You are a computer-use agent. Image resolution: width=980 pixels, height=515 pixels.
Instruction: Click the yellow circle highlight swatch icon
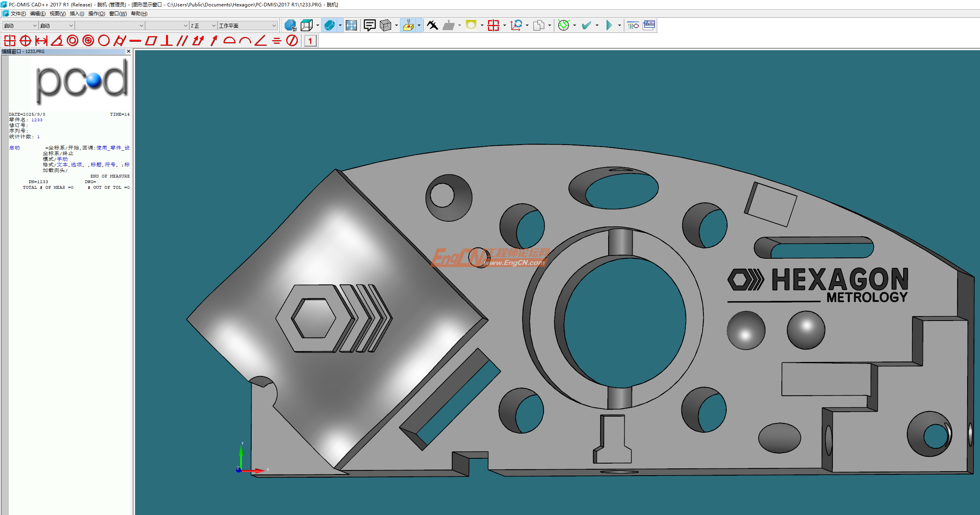pos(471,25)
